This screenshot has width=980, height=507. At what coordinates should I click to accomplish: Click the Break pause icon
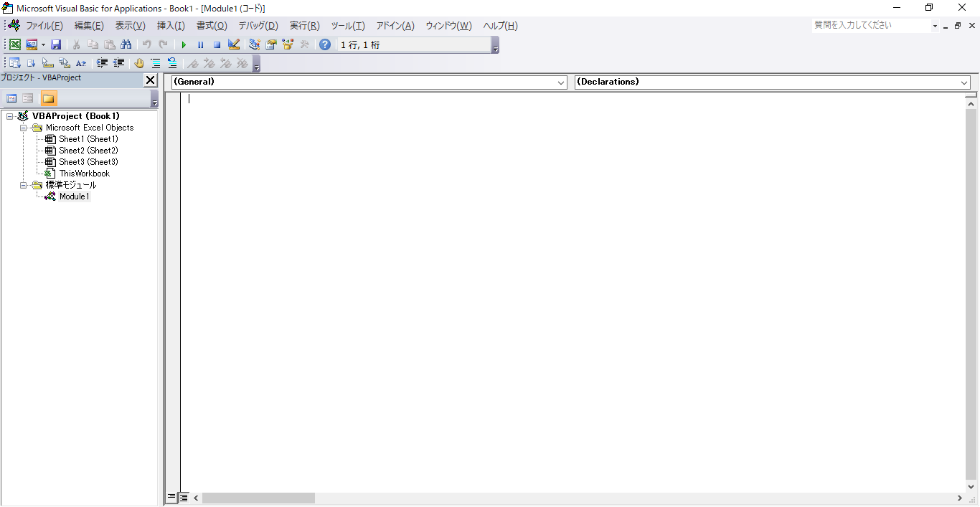pyautogui.click(x=200, y=44)
